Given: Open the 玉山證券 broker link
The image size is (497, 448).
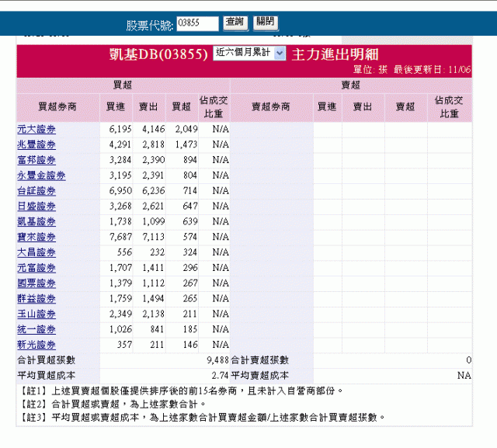Looking at the screenshot, I should (36, 314).
